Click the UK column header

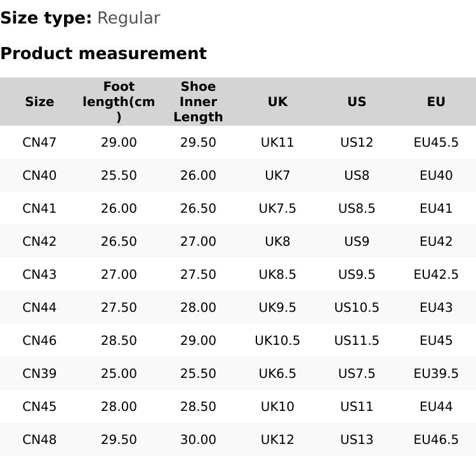point(277,102)
